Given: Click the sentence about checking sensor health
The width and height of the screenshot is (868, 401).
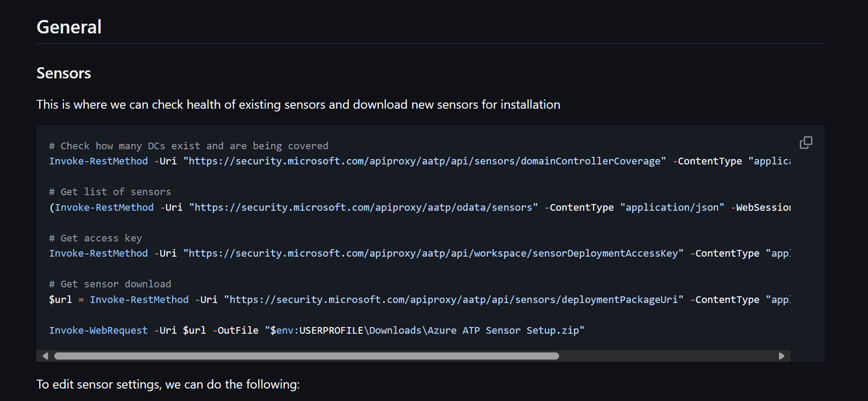Looking at the screenshot, I should 298,104.
